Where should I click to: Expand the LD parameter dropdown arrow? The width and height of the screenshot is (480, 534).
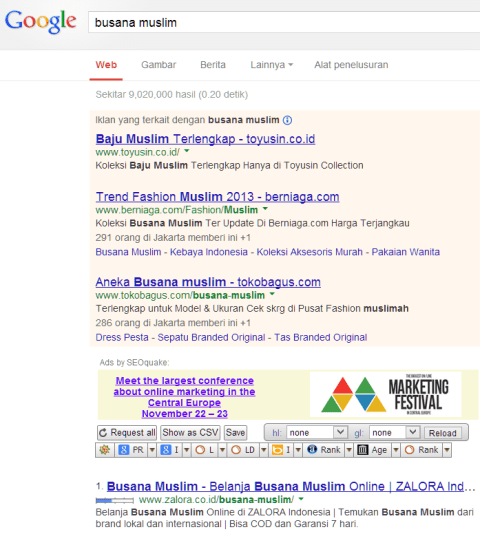(264, 450)
